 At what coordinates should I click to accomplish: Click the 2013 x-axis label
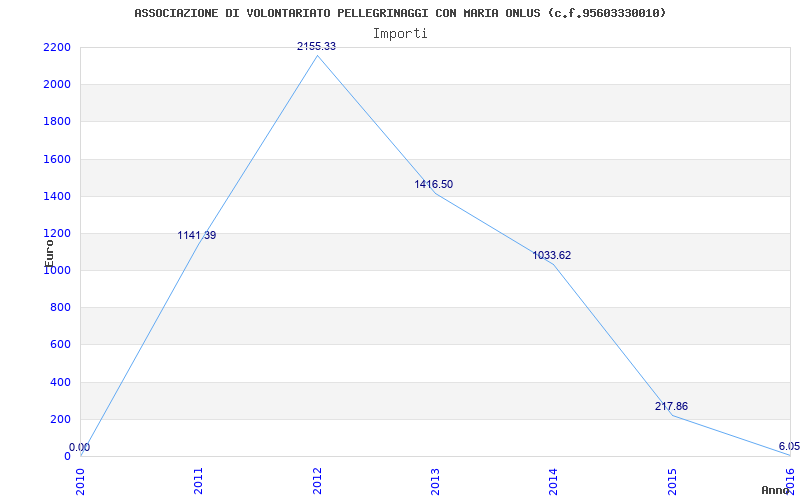(x=435, y=481)
